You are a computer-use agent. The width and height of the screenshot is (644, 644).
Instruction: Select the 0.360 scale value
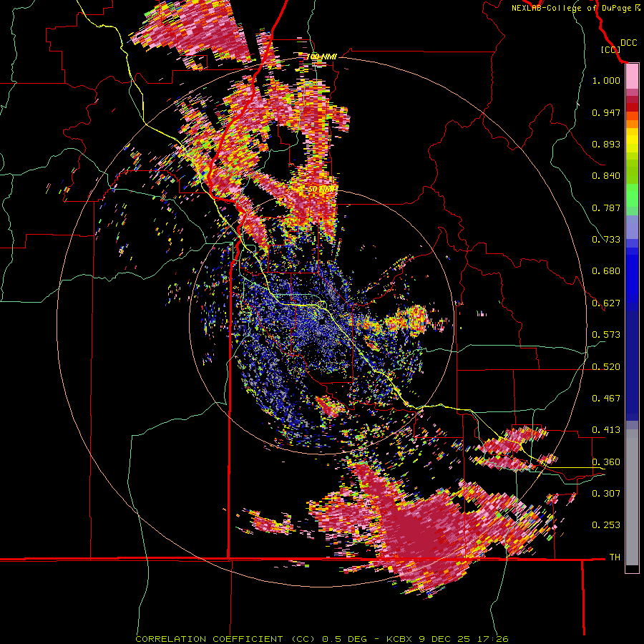606,462
